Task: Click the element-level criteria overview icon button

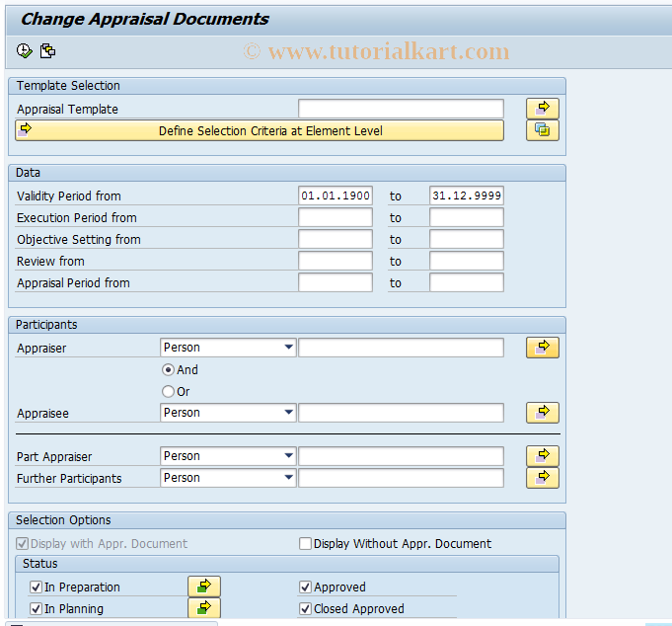Action: point(542,130)
